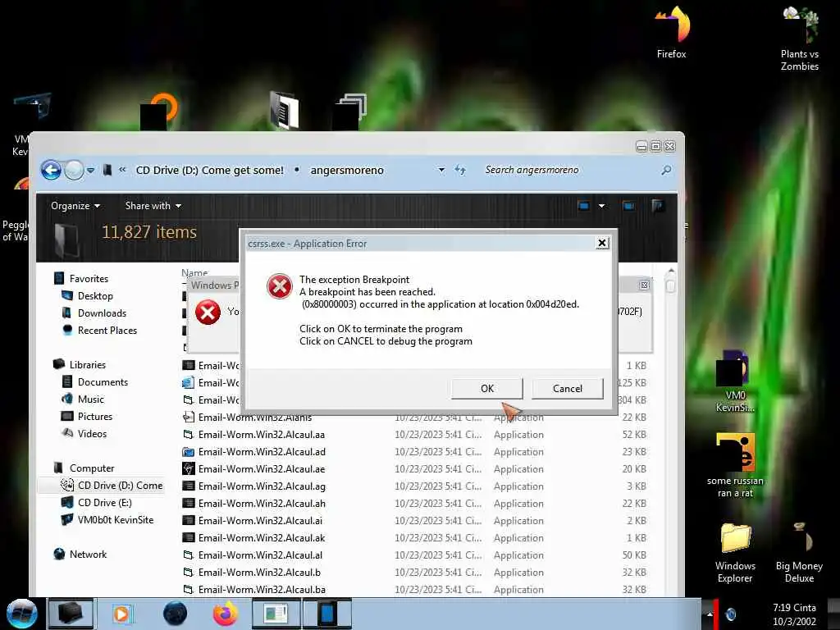Expand the view options dropdown arrow
Viewport: 840px width, 630px height.
pos(601,206)
